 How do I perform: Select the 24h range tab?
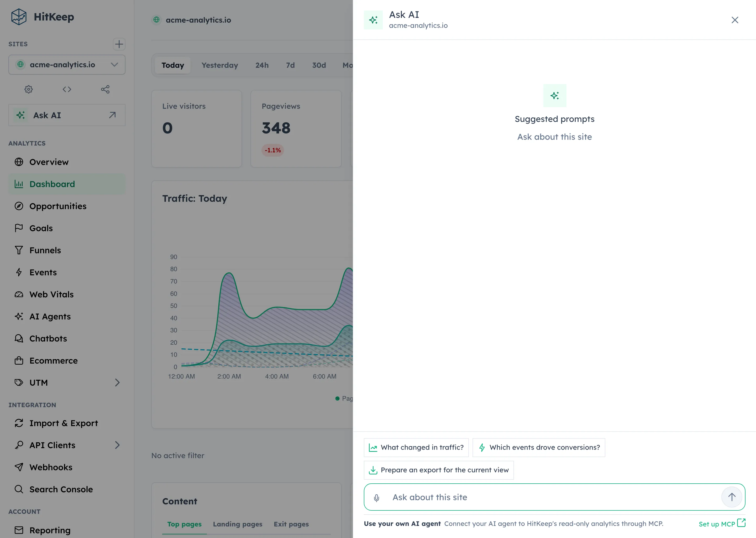pyautogui.click(x=262, y=65)
